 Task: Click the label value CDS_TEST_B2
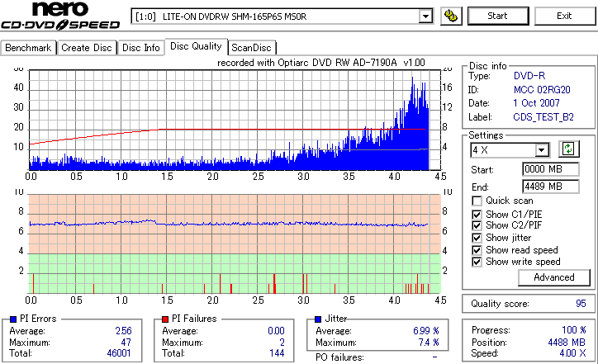tap(543, 117)
